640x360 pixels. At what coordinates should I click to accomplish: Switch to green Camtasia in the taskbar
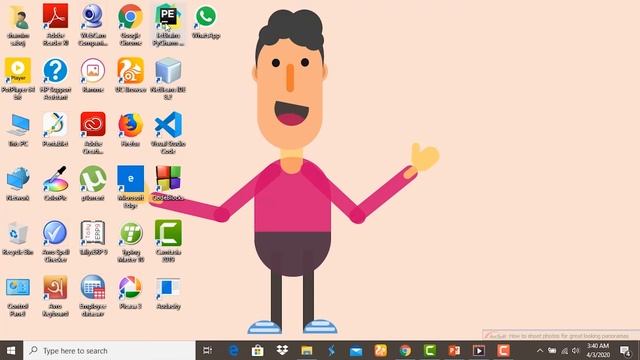point(430,351)
